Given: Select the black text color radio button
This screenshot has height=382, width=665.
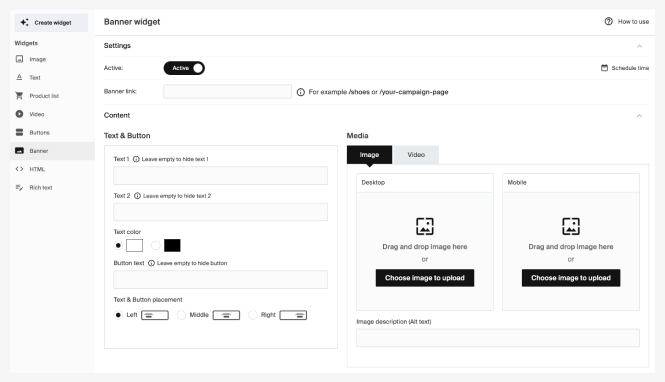Looking at the screenshot, I should point(156,245).
